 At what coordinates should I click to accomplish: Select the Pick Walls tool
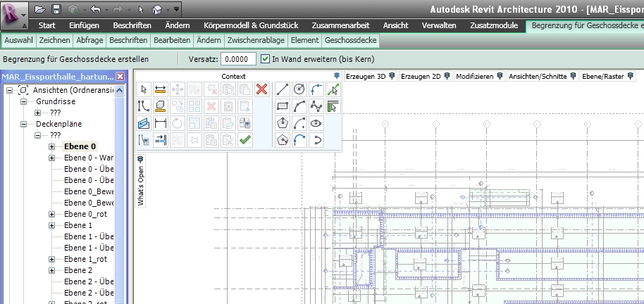click(x=333, y=106)
